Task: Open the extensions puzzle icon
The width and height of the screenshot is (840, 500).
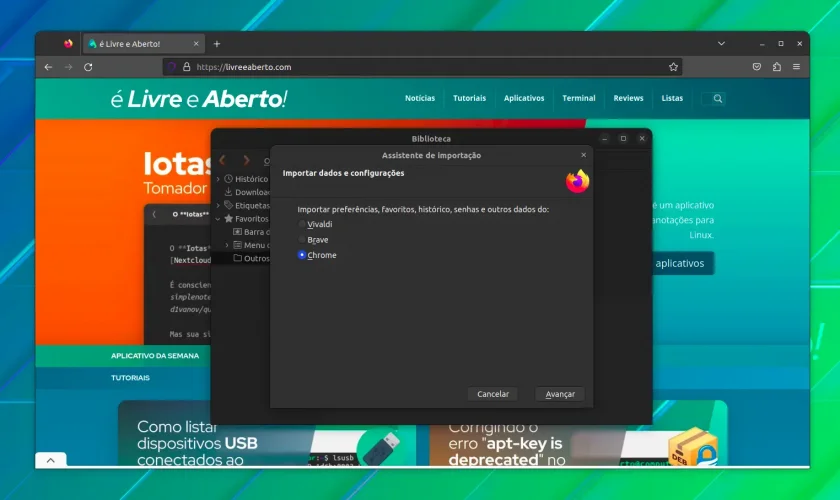Action: click(x=777, y=67)
